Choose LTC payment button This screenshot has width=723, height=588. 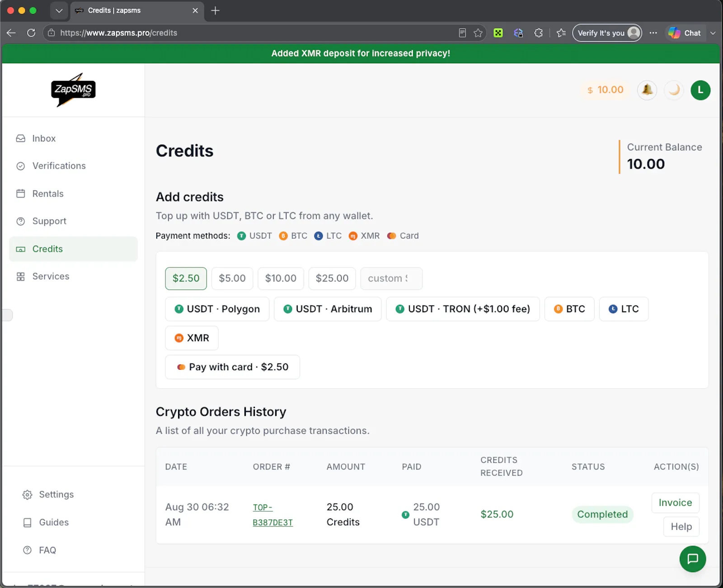(624, 309)
